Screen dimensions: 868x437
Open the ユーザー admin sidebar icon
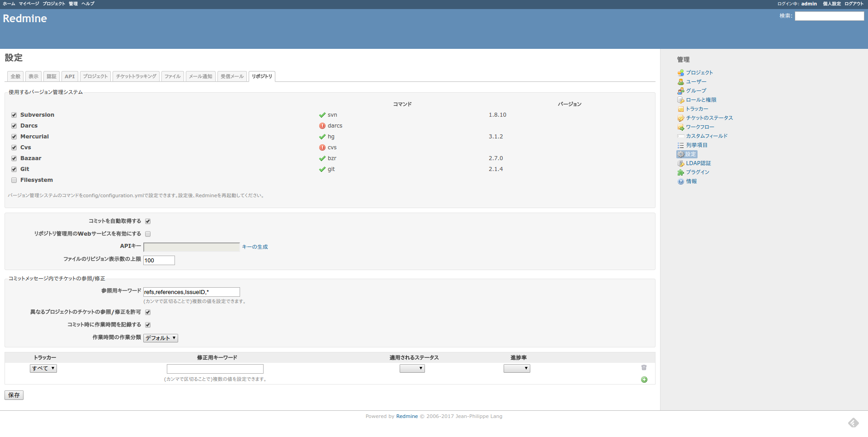coord(681,82)
